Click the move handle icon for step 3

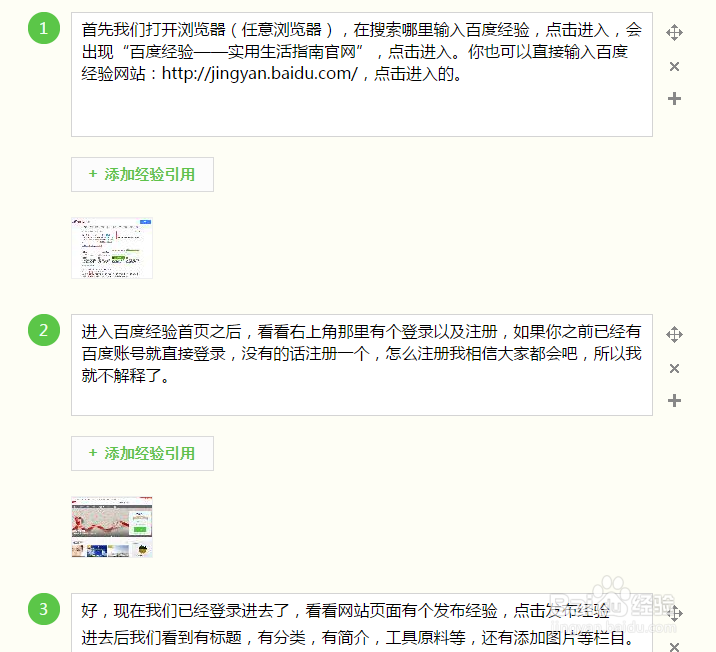pos(674,614)
